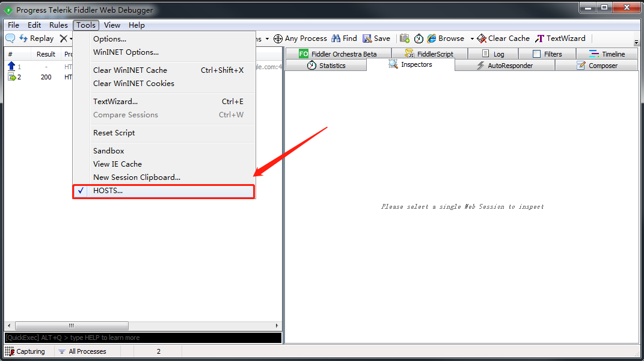
Task: Click the comment speech bubble icon
Action: point(10,39)
